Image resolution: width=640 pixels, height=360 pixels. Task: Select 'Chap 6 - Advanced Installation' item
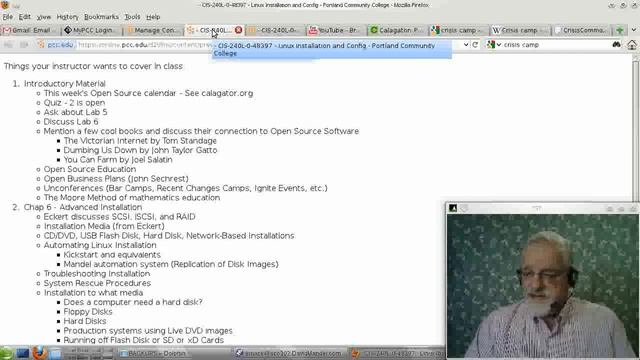point(83,207)
